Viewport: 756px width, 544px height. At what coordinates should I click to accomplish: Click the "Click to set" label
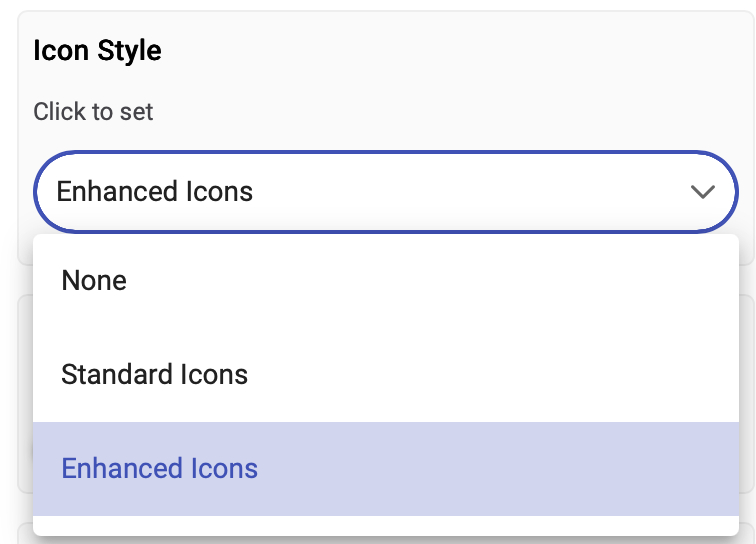tap(93, 111)
